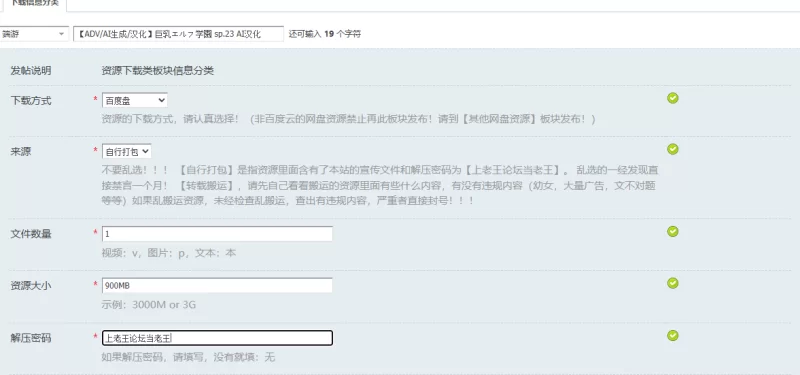Click green checkmark icon for 资源大小
The image size is (800, 375).
click(x=672, y=283)
